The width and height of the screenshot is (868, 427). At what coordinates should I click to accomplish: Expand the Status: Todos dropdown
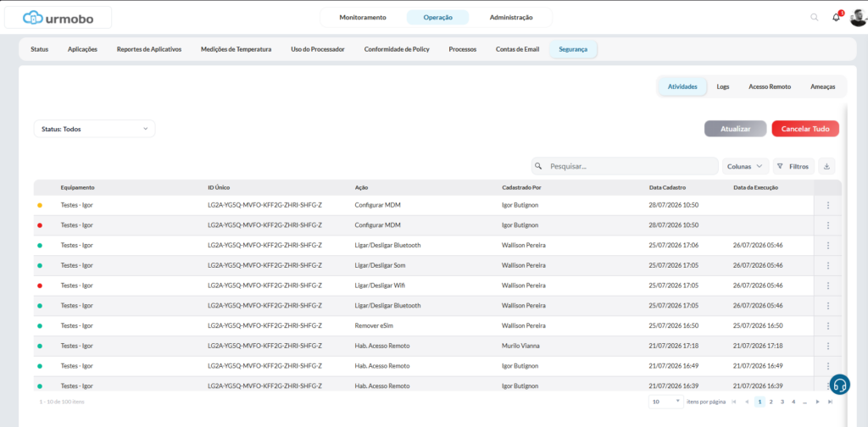95,129
